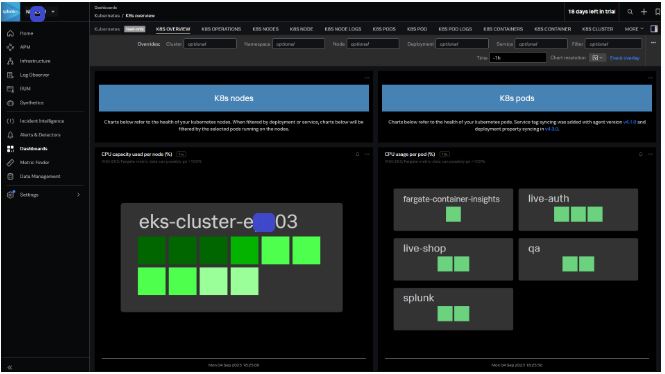Image resolution: width=665 pixels, height=374 pixels.
Task: Click the 'CPU usage per pod (%)' title
Action: [410, 154]
